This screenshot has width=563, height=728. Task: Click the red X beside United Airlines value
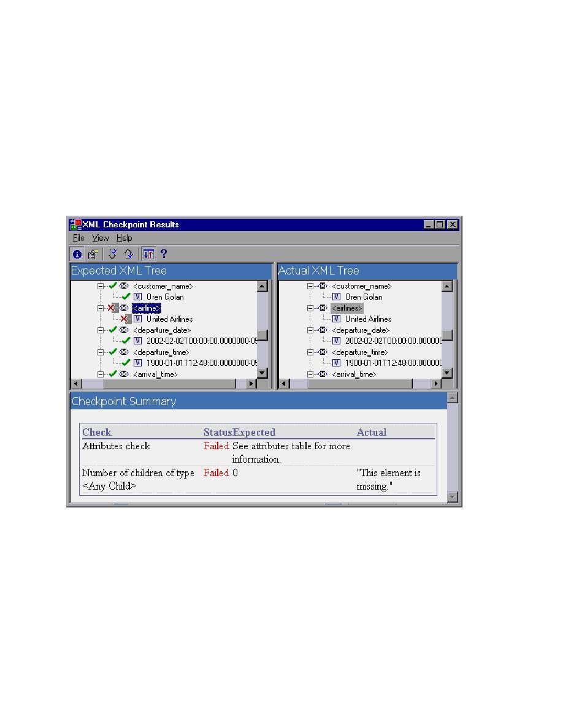tap(124, 319)
